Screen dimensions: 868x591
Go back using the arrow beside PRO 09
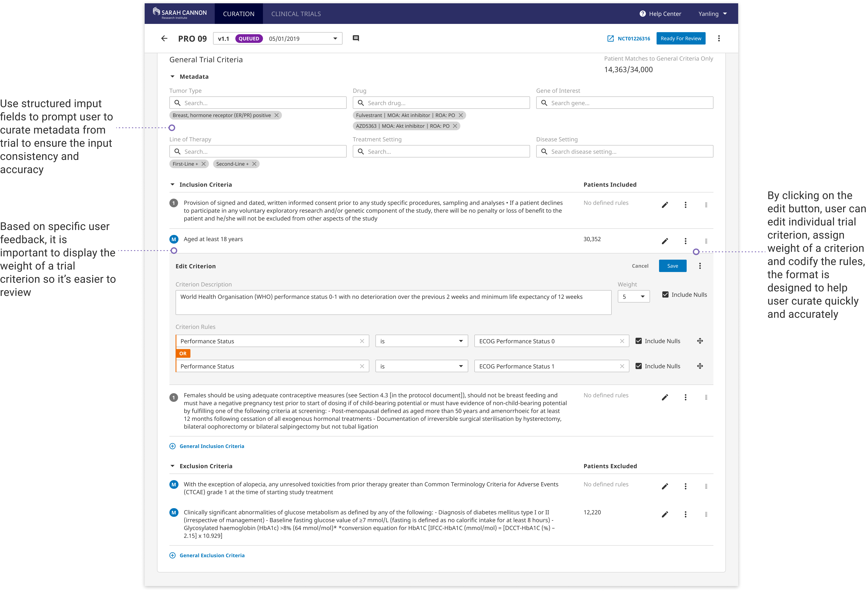(164, 39)
